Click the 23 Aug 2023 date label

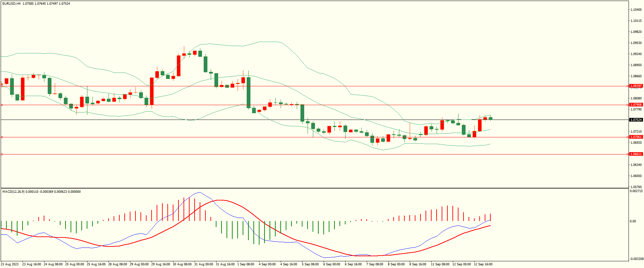(10, 264)
